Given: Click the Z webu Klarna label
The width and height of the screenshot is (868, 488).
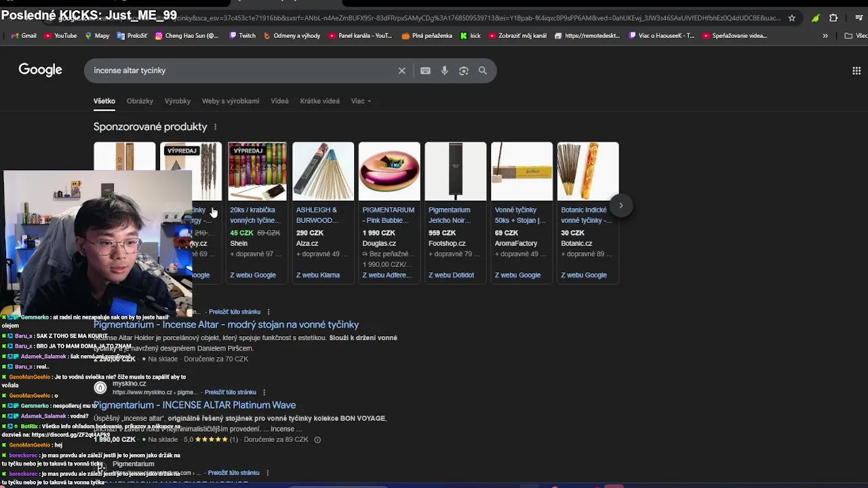Looking at the screenshot, I should point(318,275).
